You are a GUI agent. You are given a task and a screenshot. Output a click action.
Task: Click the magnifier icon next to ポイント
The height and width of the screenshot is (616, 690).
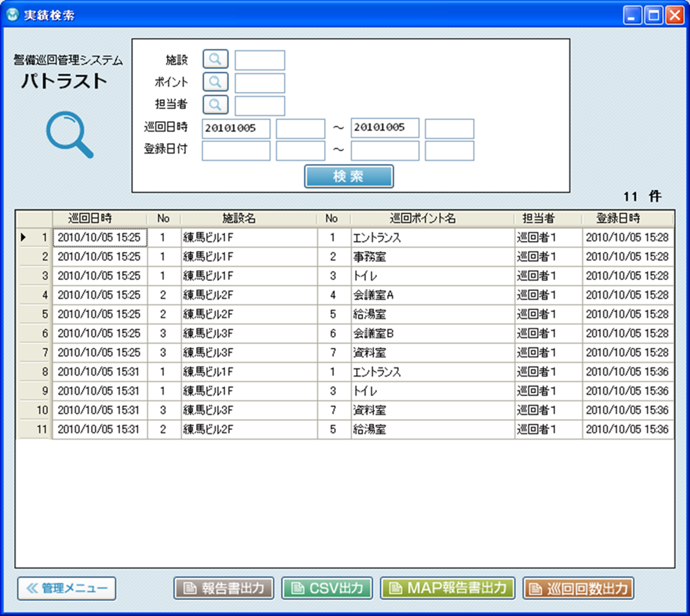tap(215, 82)
